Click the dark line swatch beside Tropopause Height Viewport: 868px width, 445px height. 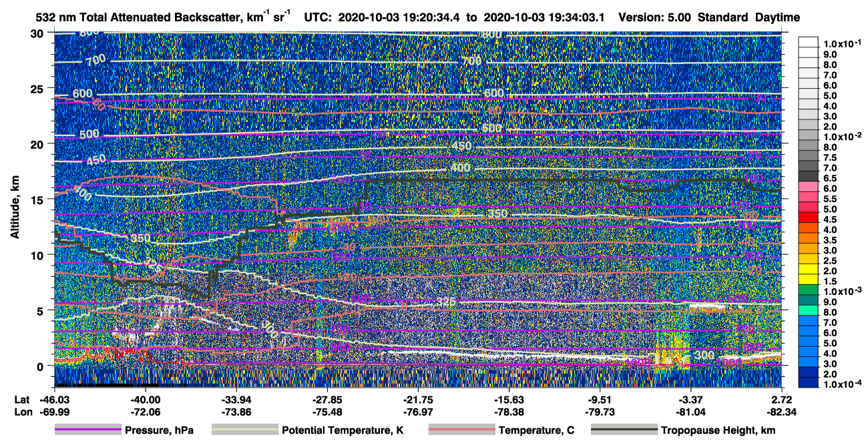(624, 430)
